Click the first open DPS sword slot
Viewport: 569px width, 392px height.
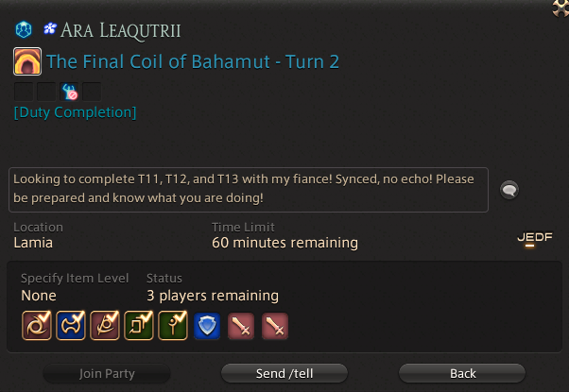coord(241,326)
